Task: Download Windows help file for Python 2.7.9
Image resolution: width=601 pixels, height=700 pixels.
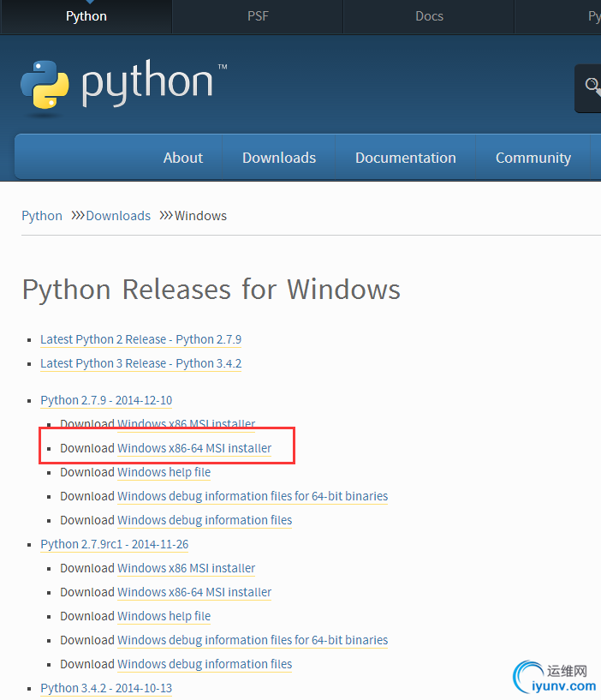Action: pos(164,472)
